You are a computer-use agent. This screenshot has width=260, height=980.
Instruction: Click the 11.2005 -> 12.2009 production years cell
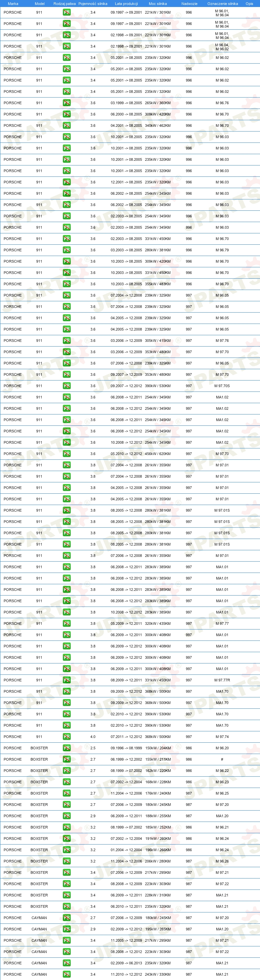tap(126, 940)
